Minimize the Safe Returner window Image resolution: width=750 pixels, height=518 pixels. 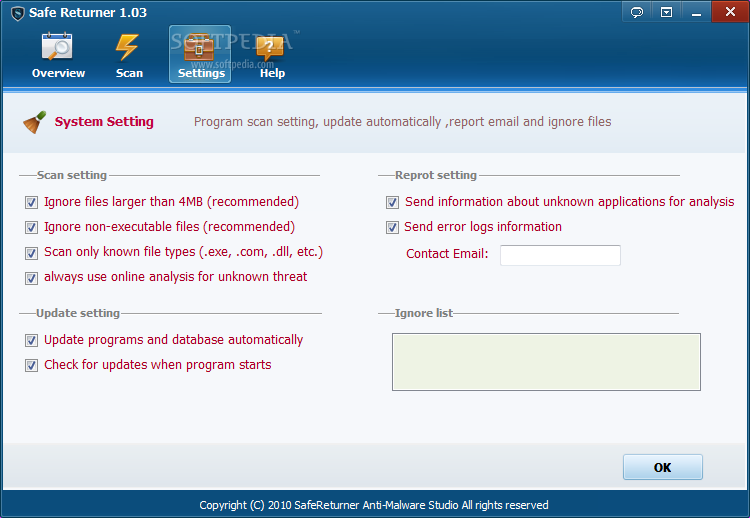696,12
